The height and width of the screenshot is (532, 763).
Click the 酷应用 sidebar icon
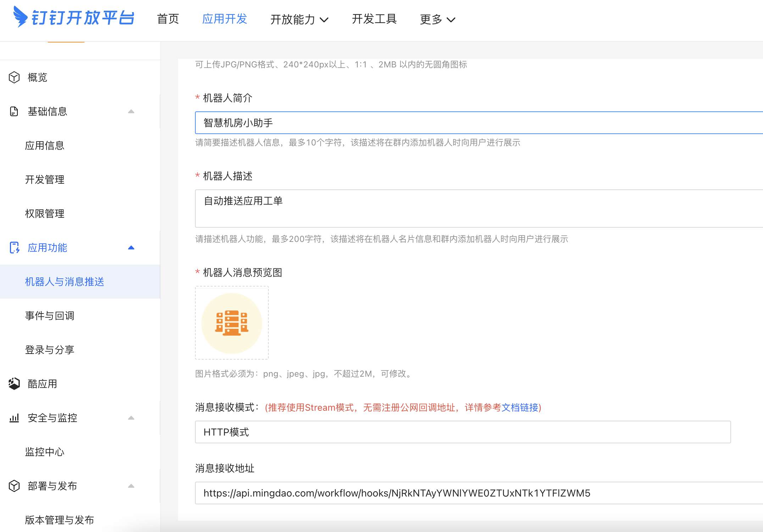(x=14, y=383)
